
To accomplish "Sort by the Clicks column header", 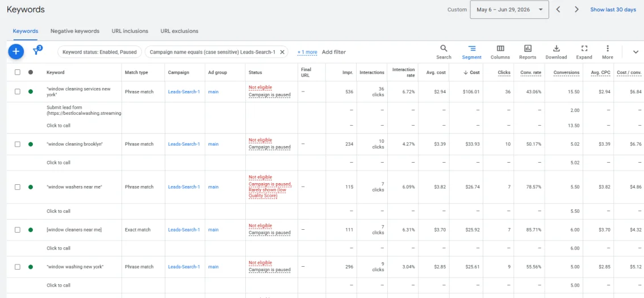I will click(504, 72).
